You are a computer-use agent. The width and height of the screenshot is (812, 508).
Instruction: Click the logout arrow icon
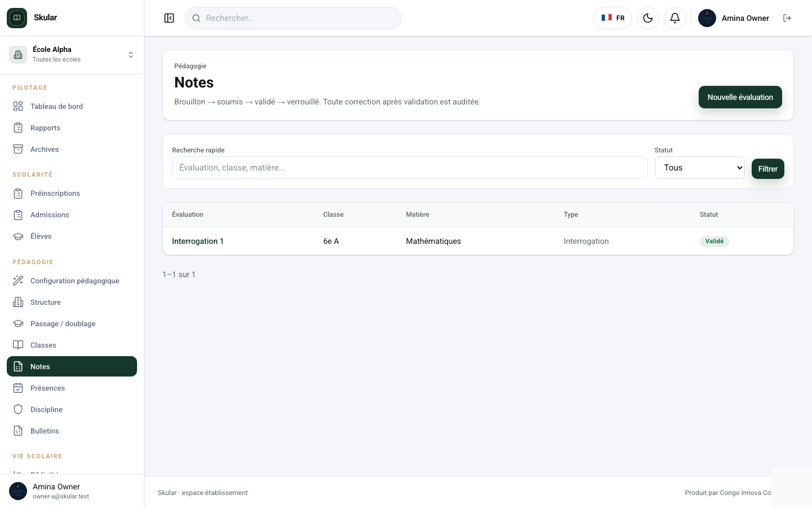787,18
